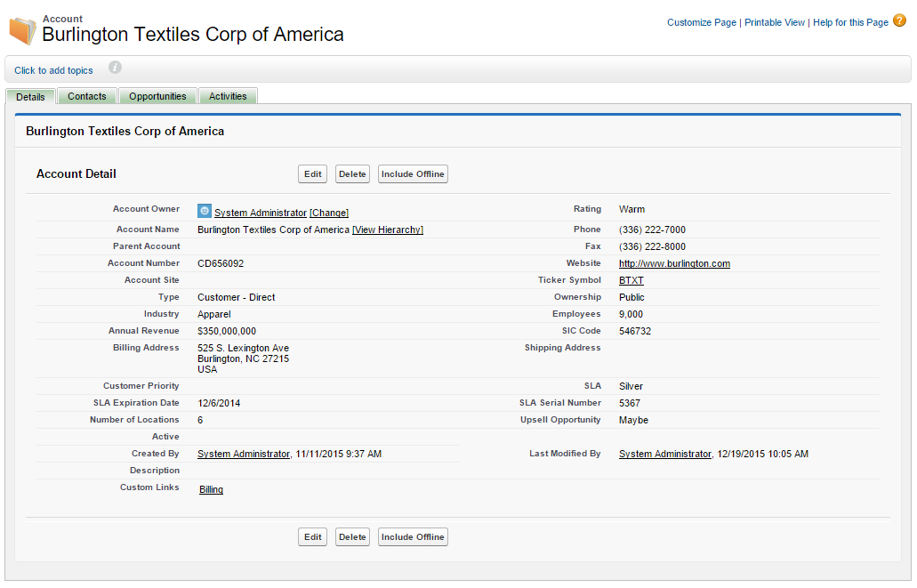917x588 pixels.
Task: Open the Printable View link
Action: pos(774,22)
